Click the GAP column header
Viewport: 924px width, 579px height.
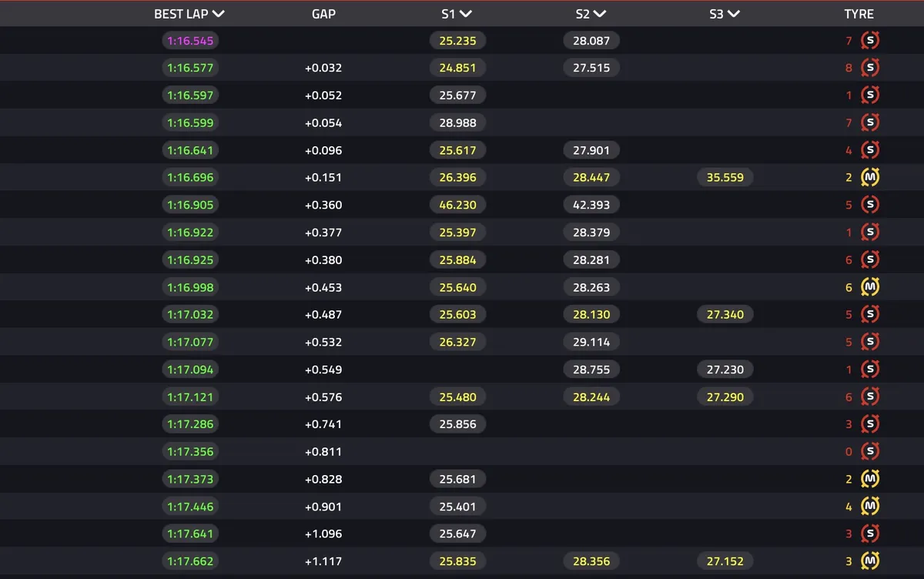tap(323, 14)
